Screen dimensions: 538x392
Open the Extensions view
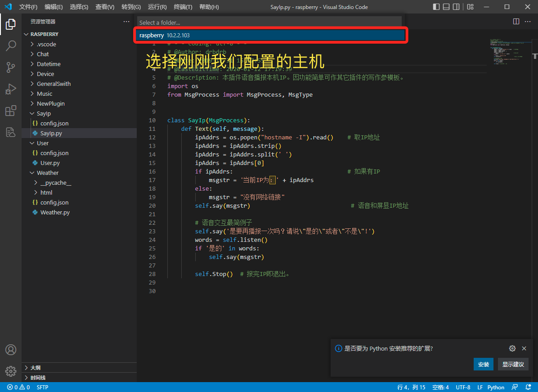11,111
